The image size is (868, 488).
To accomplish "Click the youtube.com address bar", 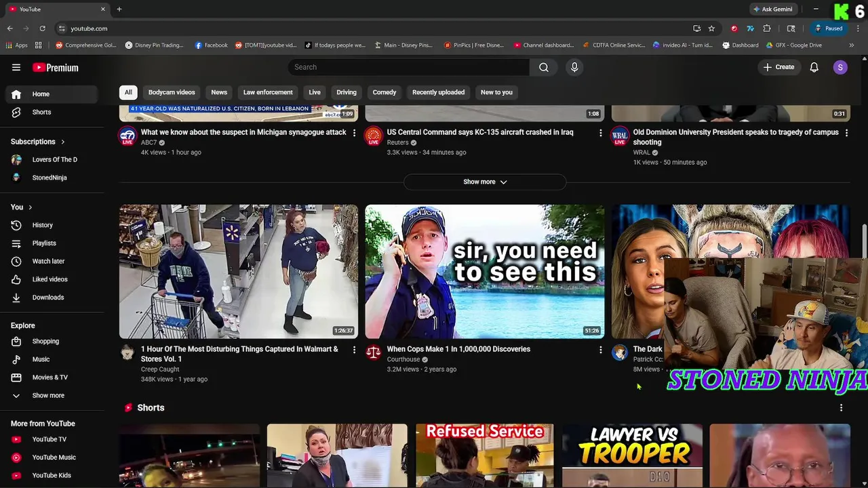I will (x=380, y=28).
